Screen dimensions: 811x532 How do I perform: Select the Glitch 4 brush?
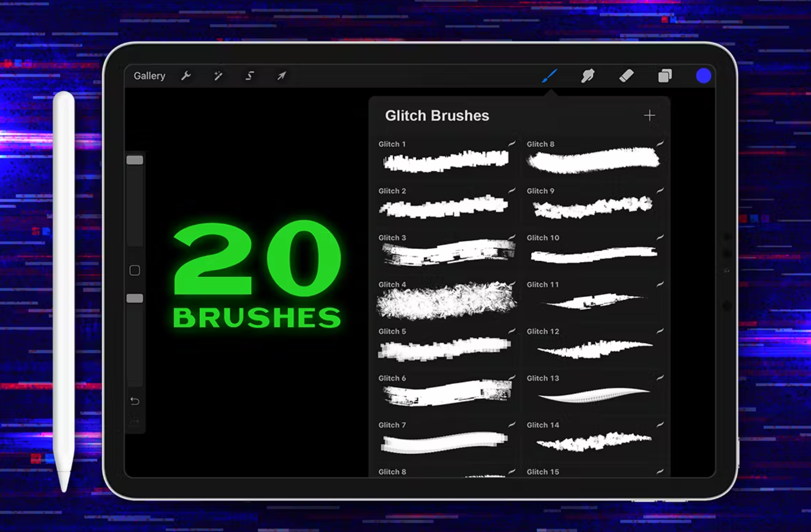point(446,298)
